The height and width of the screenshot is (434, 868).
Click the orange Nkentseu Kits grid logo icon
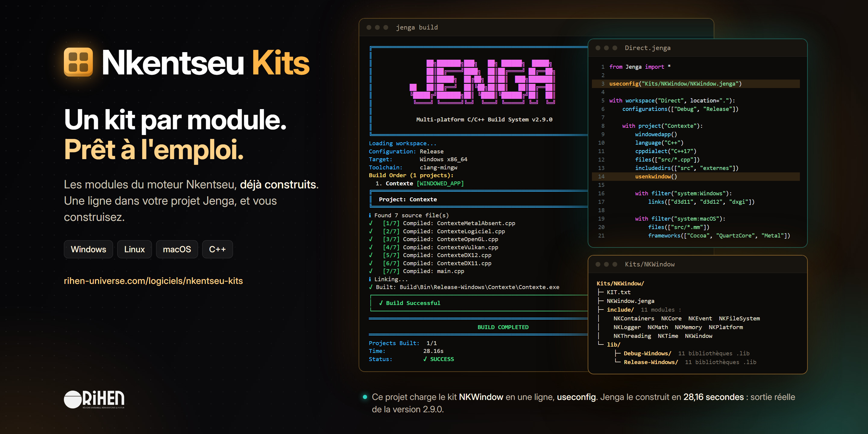tap(78, 62)
